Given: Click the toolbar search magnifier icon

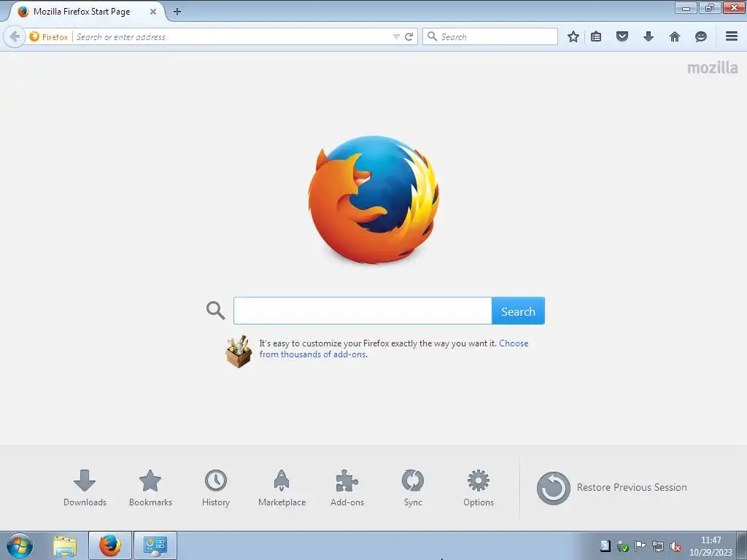Looking at the screenshot, I should pyautogui.click(x=432, y=36).
